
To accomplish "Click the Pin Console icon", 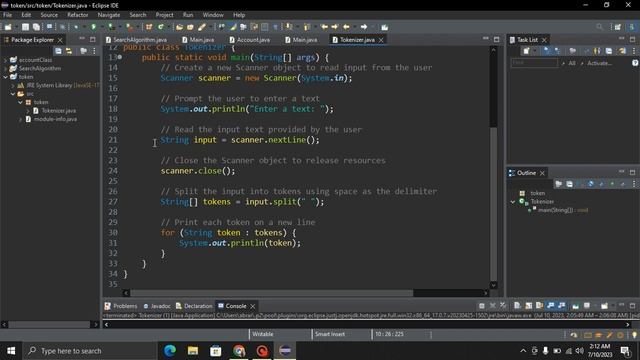I will [576, 306].
